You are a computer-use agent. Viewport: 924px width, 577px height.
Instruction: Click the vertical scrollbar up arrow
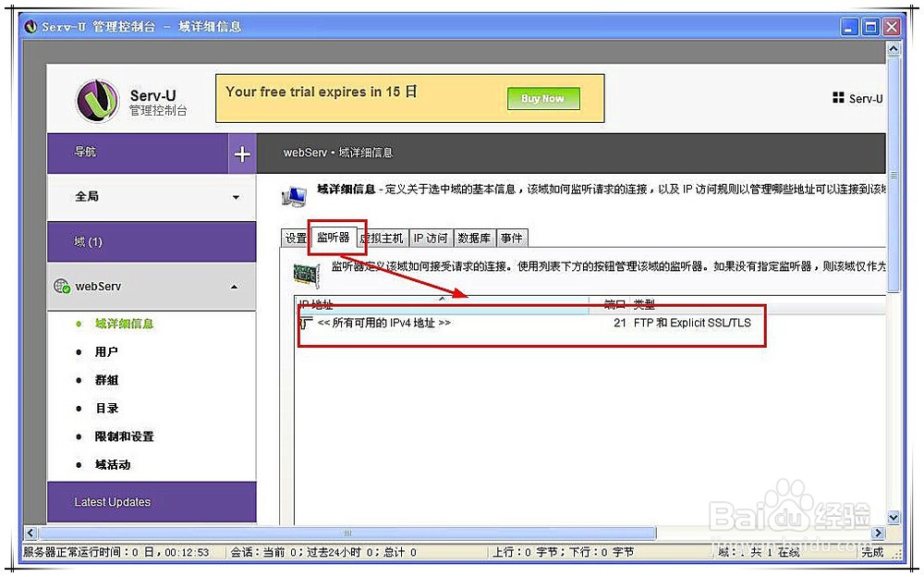click(x=894, y=48)
